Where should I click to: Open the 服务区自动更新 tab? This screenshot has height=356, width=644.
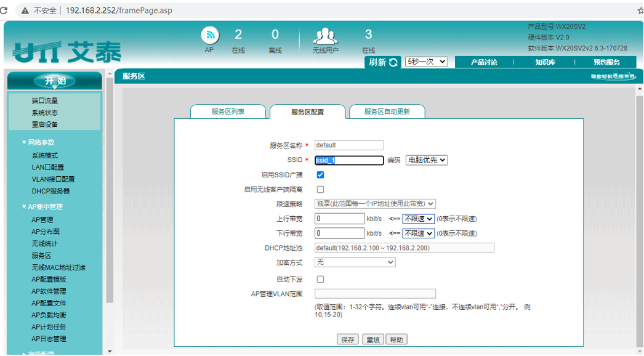[387, 111]
